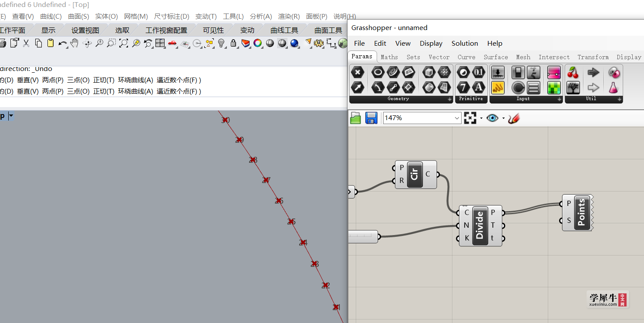This screenshot has width=644, height=323.
Task: Add the green Image Sampler component
Action: click(554, 87)
